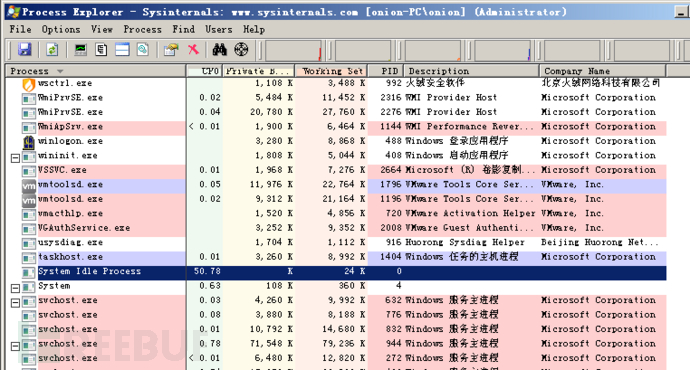Sort by the PID column header
The width and height of the screenshot is (690, 370).
coord(386,71)
